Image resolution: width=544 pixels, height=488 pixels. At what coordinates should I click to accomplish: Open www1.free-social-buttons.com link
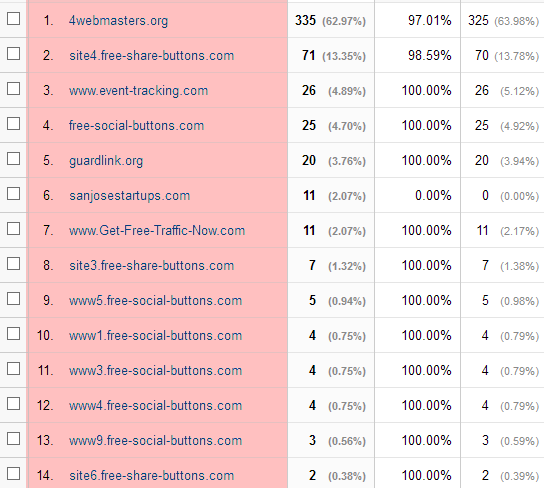tap(155, 336)
